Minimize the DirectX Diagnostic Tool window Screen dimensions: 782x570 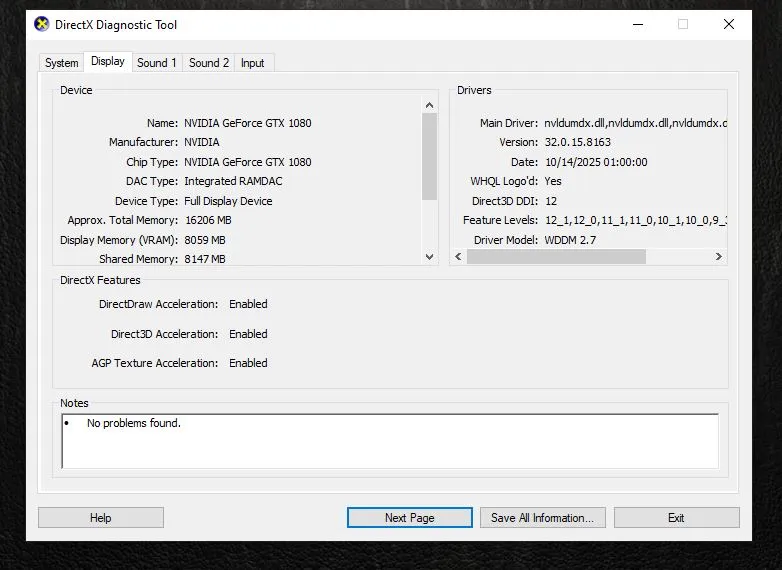click(638, 24)
